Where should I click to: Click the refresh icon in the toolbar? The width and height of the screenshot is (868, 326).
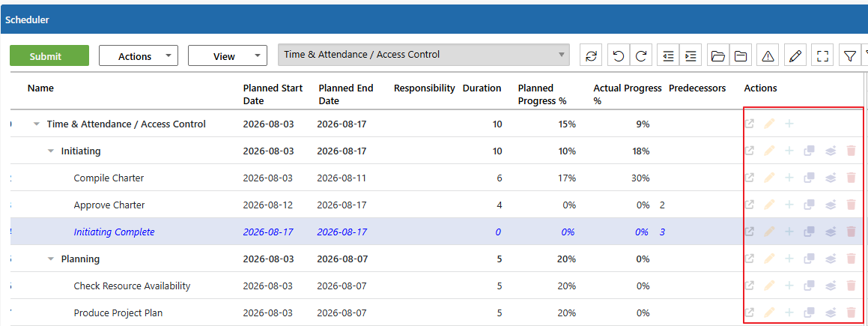591,56
